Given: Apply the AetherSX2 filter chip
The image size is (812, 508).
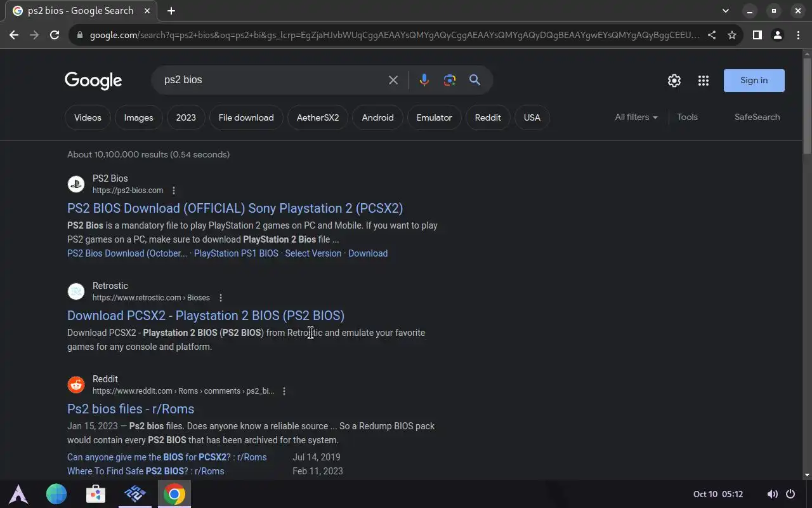Looking at the screenshot, I should [318, 117].
